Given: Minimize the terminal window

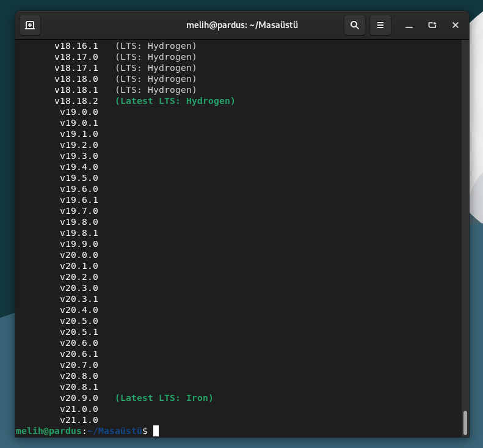Looking at the screenshot, I should click(409, 25).
